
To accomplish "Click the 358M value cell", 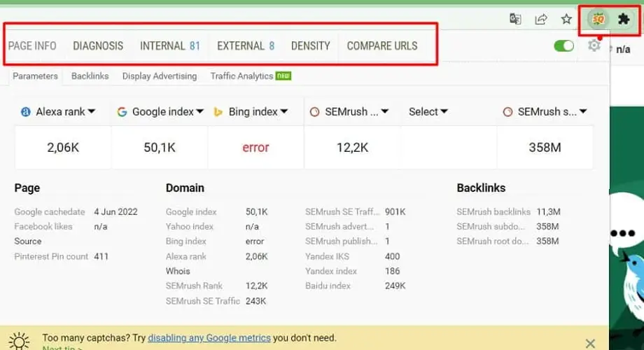I will (545, 148).
